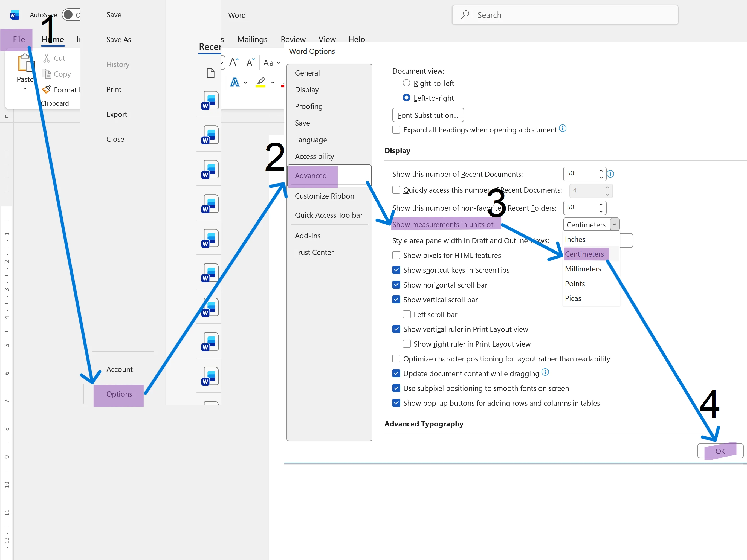
Task: Open the View ribbon tab
Action: tap(327, 39)
